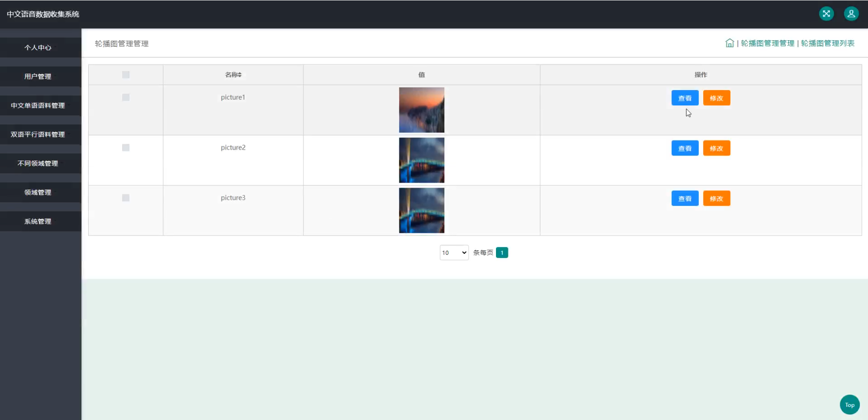Click the round Top scroll button
The width and height of the screenshot is (868, 420).
pyautogui.click(x=850, y=405)
